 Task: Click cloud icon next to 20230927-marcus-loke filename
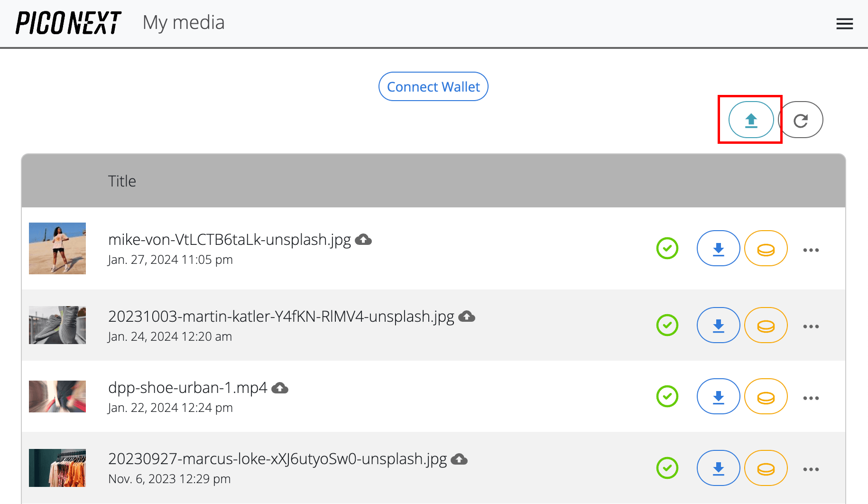[458, 459]
